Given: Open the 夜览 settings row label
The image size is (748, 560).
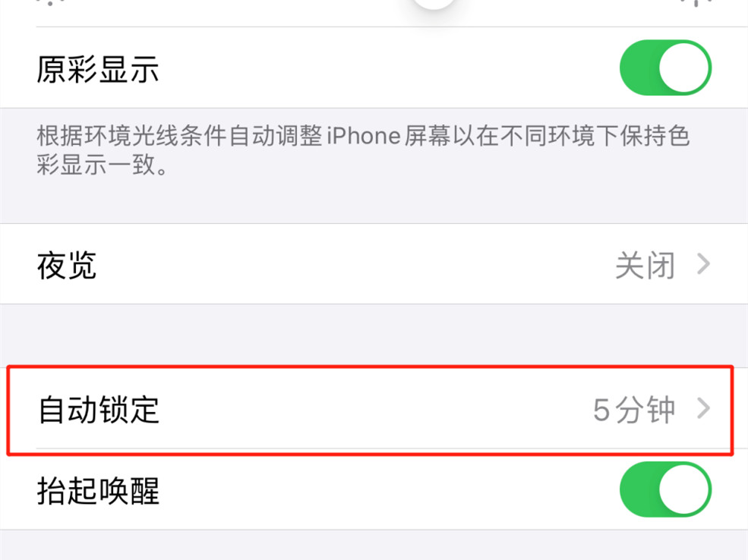Looking at the screenshot, I should [67, 265].
